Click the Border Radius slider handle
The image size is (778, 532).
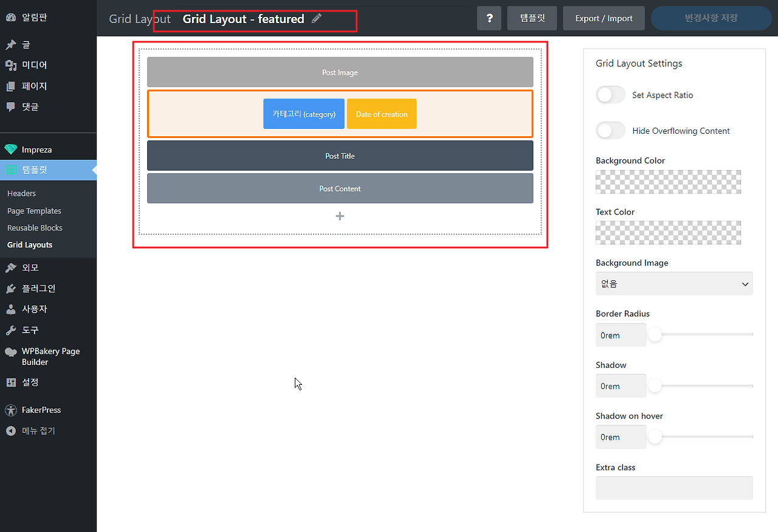click(655, 335)
